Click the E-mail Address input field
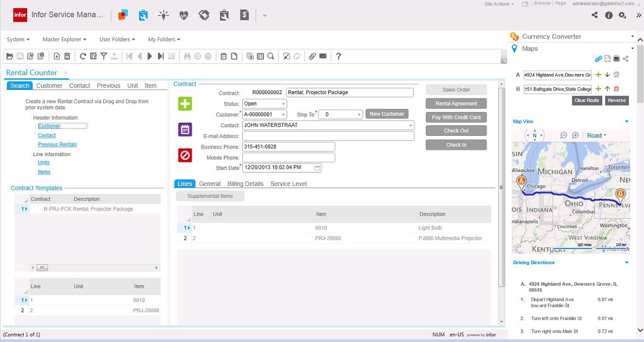This screenshot has height=342, width=644. tap(328, 136)
